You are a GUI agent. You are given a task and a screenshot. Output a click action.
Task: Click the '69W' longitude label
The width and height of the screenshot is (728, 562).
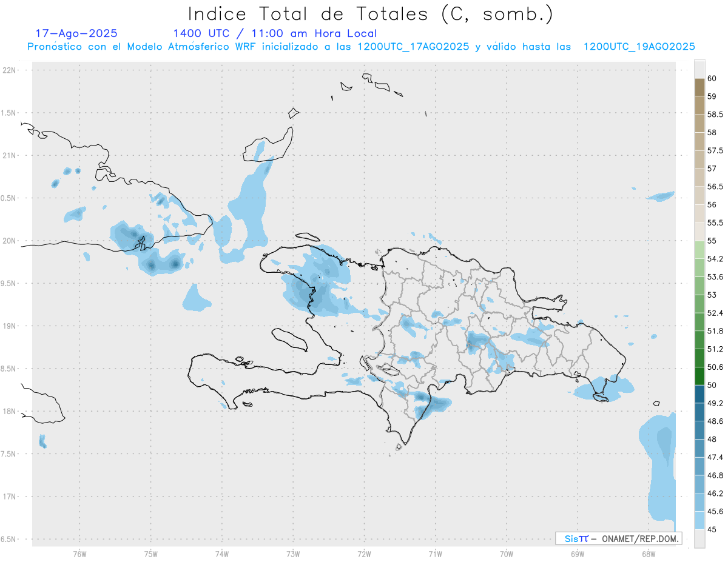coord(578,554)
